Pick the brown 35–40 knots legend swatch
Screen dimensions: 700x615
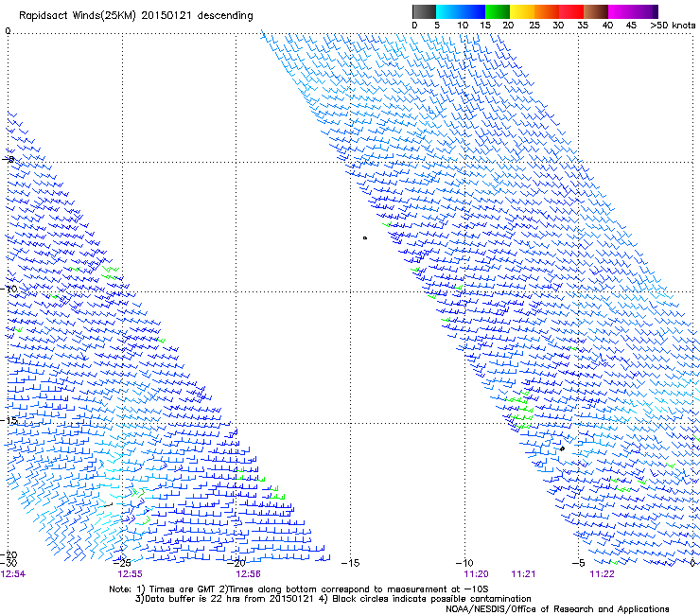pos(596,11)
